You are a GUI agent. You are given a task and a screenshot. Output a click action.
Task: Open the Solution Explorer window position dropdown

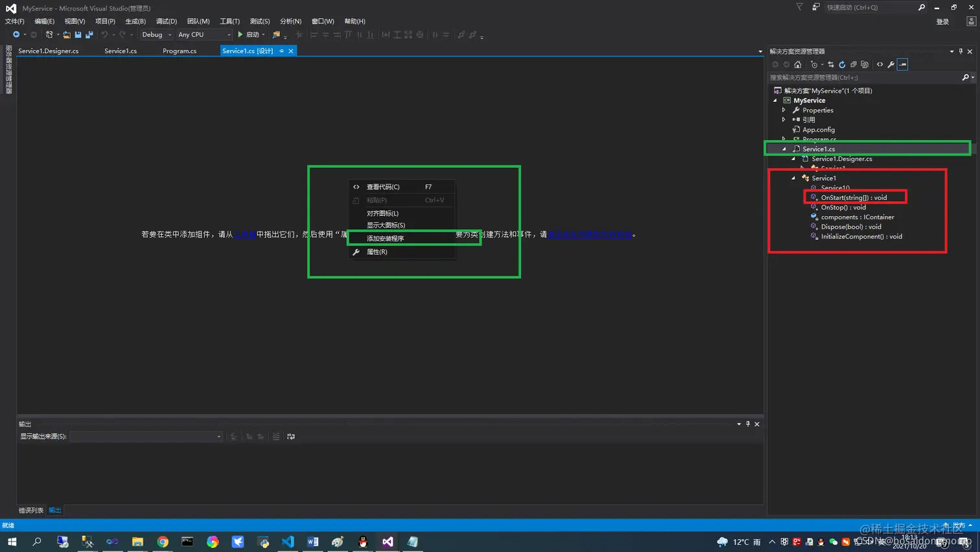[951, 51]
